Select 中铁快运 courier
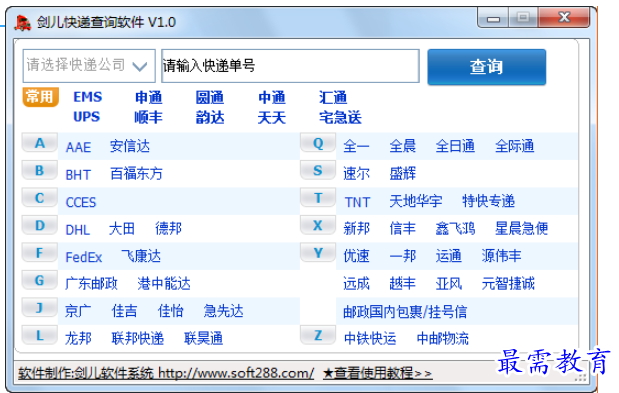Image resolution: width=619 pixels, height=393 pixels. click(x=370, y=339)
